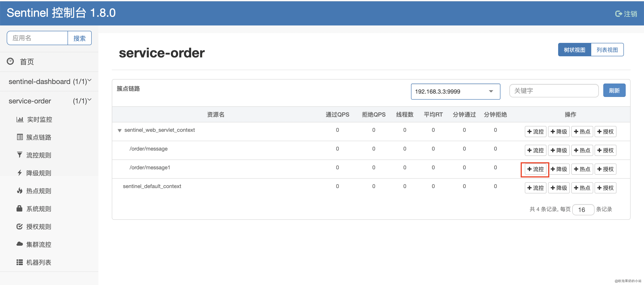Click the 搜索 search button
The height and width of the screenshot is (285, 644).
[80, 38]
